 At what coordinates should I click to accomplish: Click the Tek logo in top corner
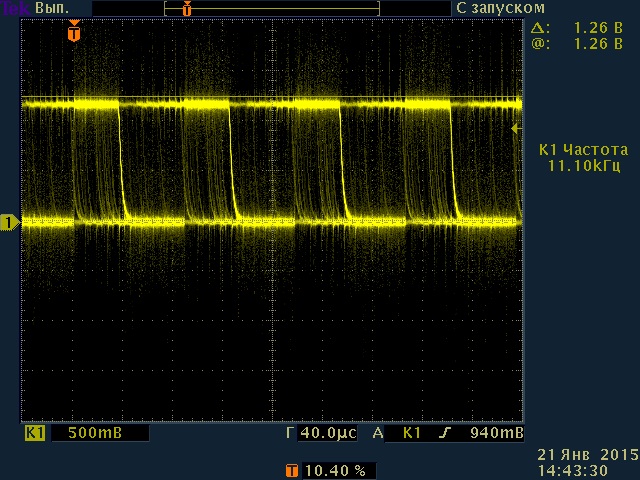pyautogui.click(x=14, y=7)
